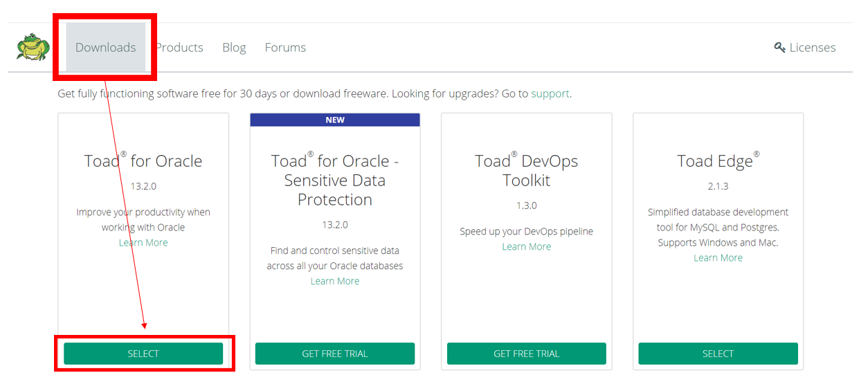Viewport: 868px width, 382px height.
Task: Click the NEW banner on Sensitive Data Protection
Action: click(335, 120)
